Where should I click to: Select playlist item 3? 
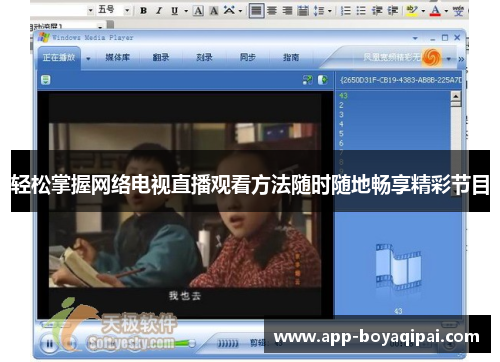[341, 115]
